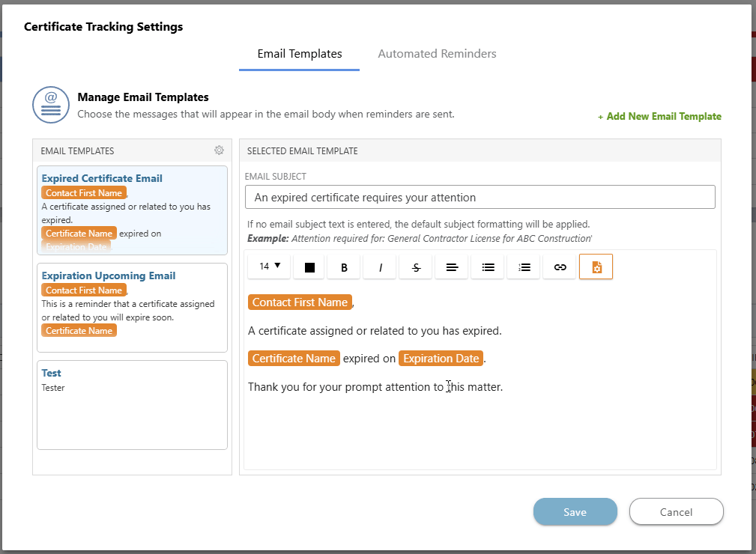The width and height of the screenshot is (756, 554).
Task: Select the Test email template
Action: pos(132,405)
